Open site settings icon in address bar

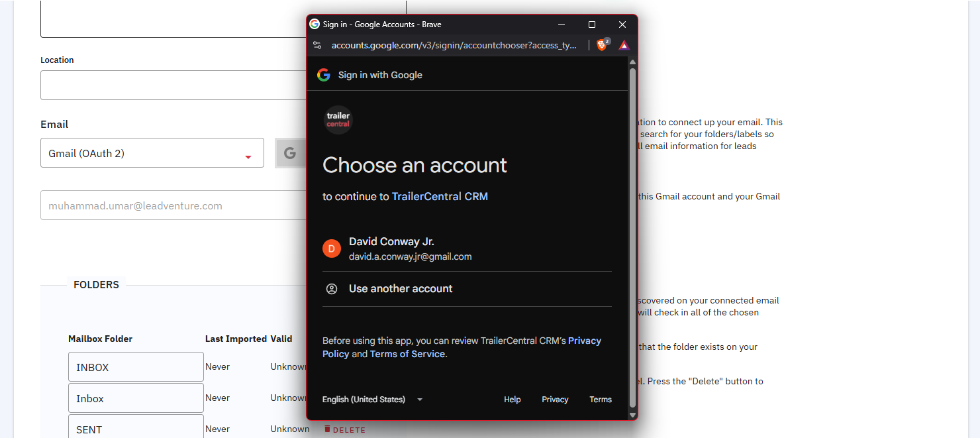coord(317,45)
